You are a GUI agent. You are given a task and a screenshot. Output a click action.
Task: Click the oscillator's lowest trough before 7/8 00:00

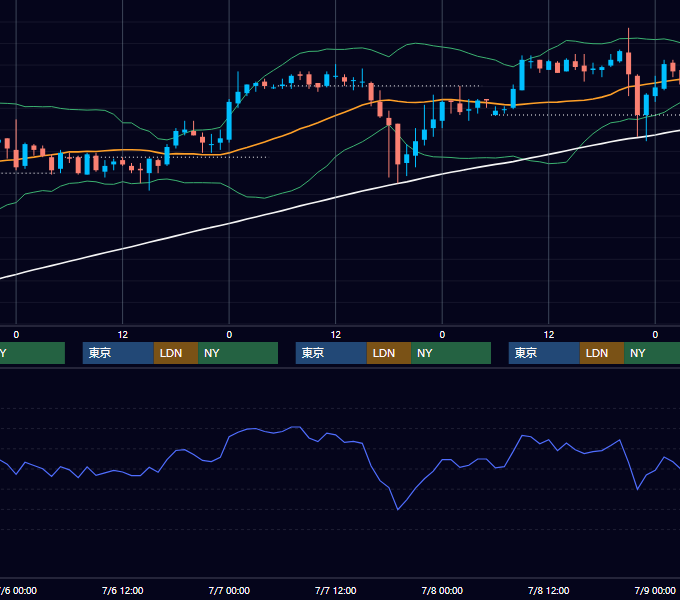pos(398,509)
